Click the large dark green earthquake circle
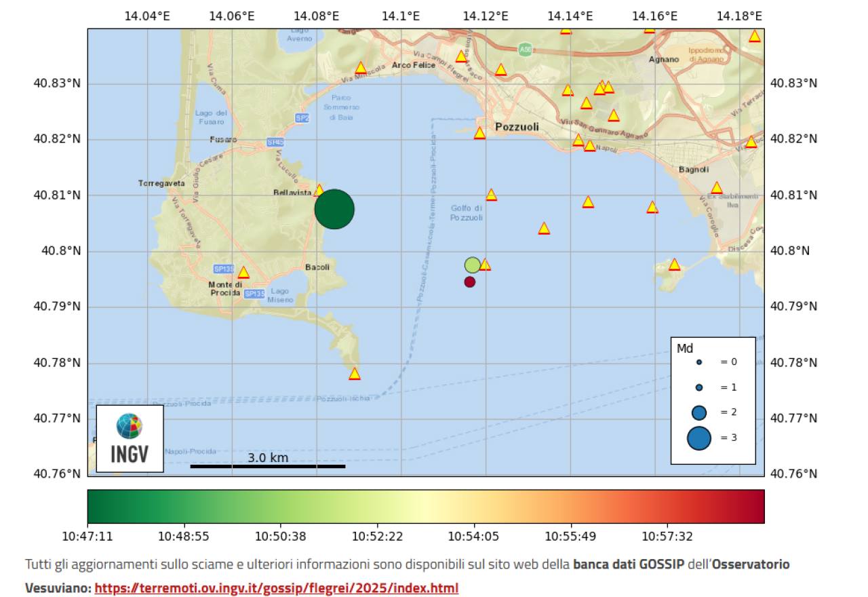Image resolution: width=868 pixels, height=597 pixels. pyautogui.click(x=334, y=210)
